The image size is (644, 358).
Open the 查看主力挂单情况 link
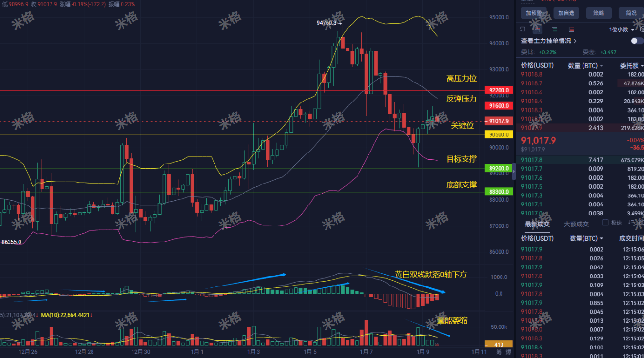[x=545, y=41]
